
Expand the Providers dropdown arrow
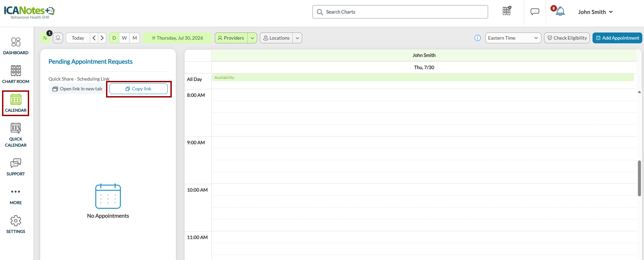coord(252,38)
